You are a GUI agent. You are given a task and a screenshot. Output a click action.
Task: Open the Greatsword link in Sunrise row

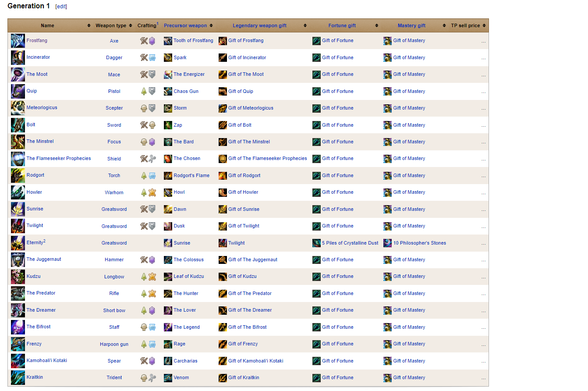tap(114, 209)
